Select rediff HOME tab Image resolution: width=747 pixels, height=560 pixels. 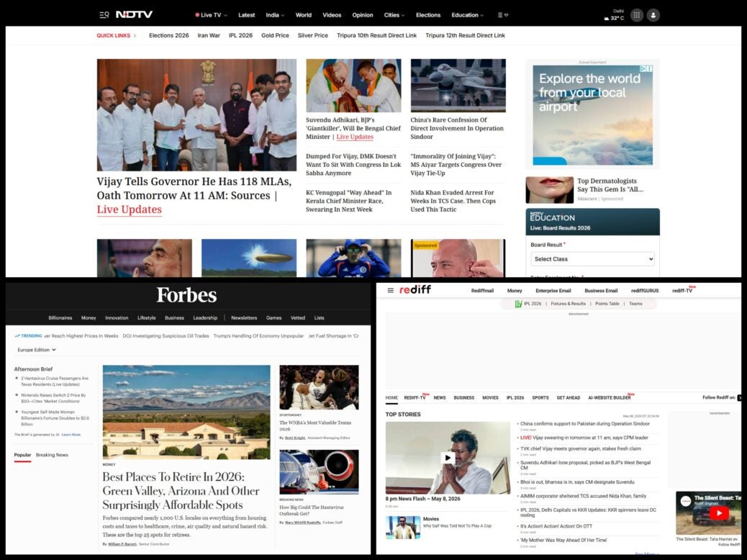click(x=391, y=397)
